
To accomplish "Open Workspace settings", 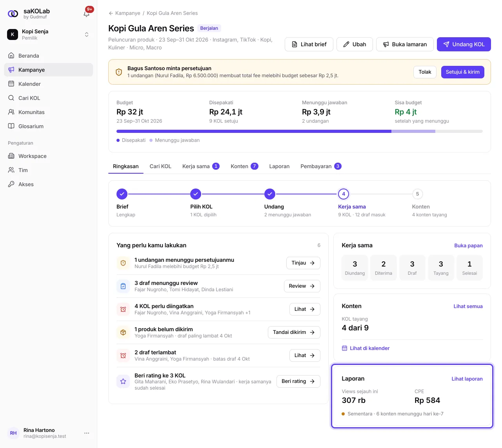I will click(x=49, y=156).
